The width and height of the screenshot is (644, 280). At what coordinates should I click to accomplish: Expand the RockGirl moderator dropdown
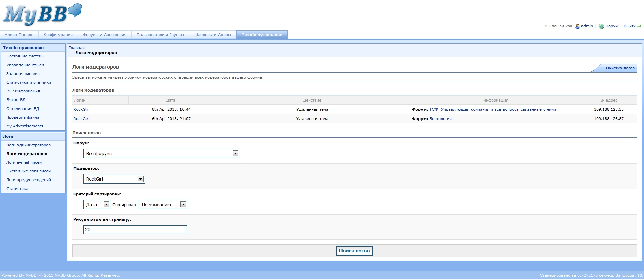point(114,179)
